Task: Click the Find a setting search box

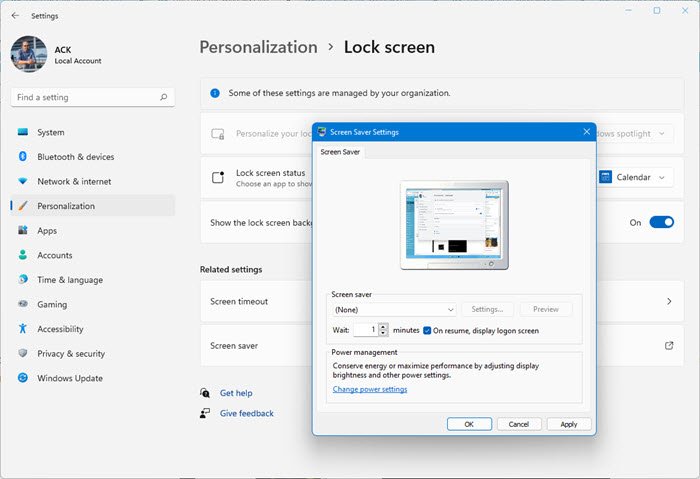Action: click(x=93, y=97)
